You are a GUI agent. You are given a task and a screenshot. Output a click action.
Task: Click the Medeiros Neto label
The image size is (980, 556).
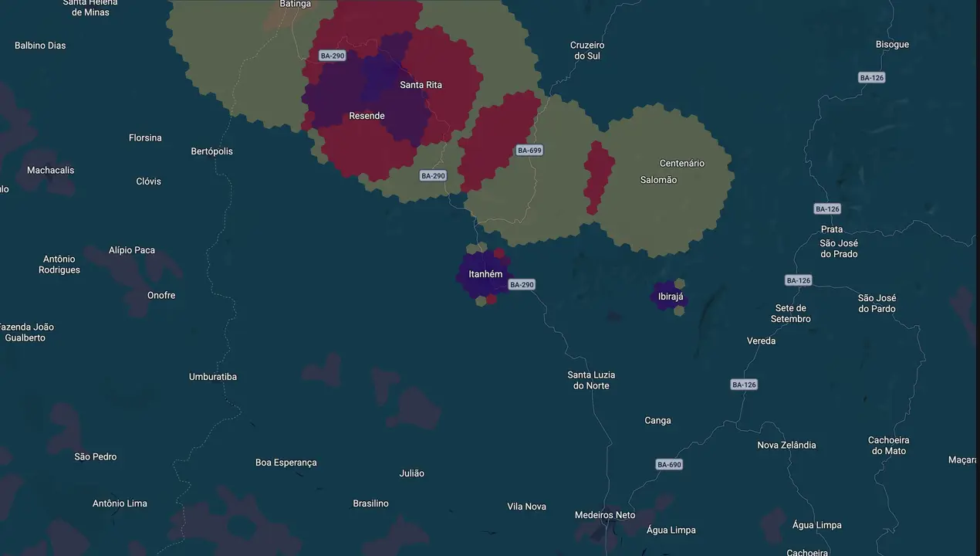point(605,515)
